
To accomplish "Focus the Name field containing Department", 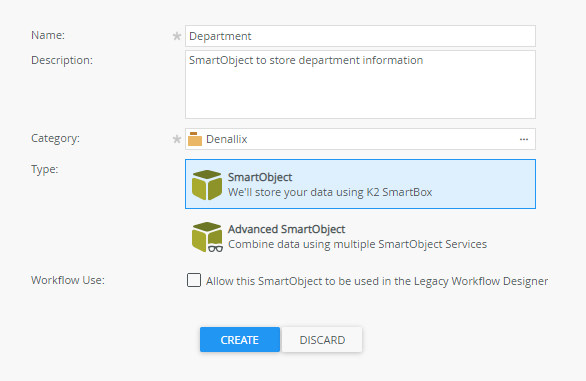I will click(x=360, y=36).
